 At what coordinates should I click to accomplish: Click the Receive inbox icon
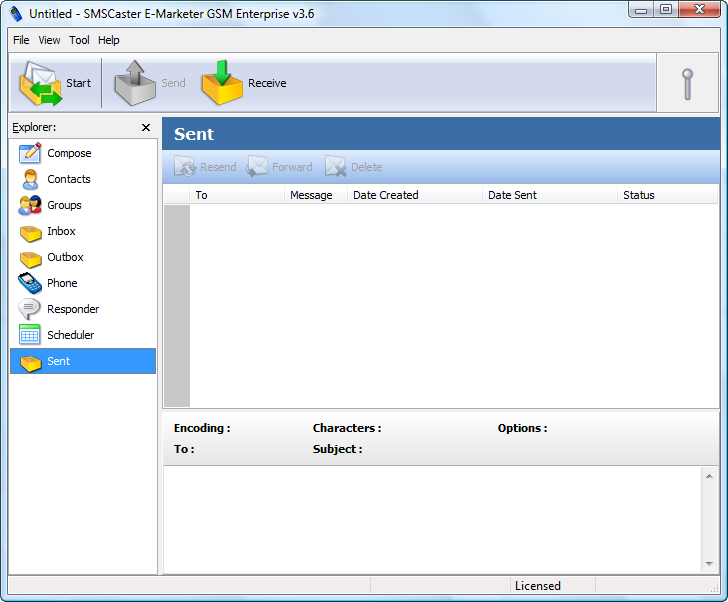222,83
